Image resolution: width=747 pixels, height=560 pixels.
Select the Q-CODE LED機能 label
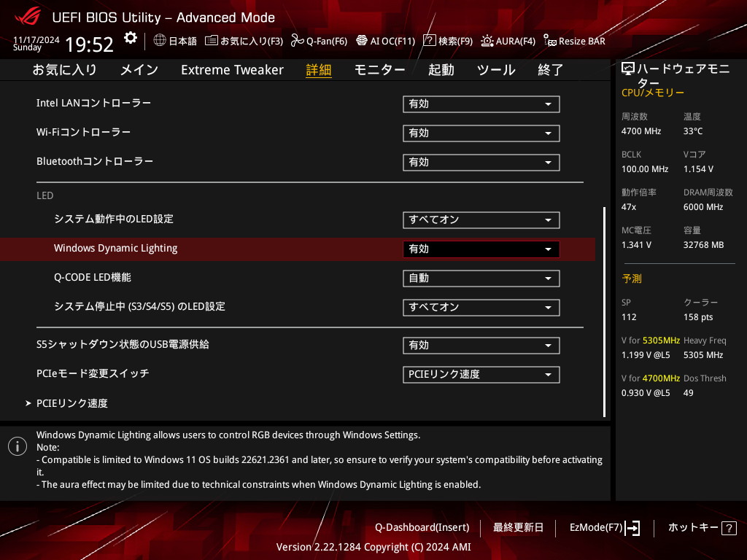pos(93,277)
